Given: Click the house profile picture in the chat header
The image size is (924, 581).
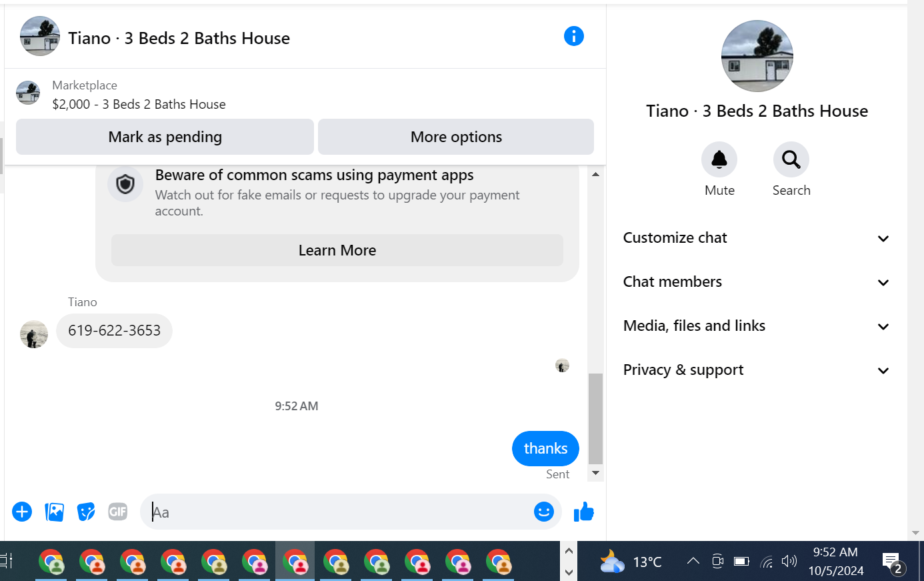Looking at the screenshot, I should coord(40,36).
